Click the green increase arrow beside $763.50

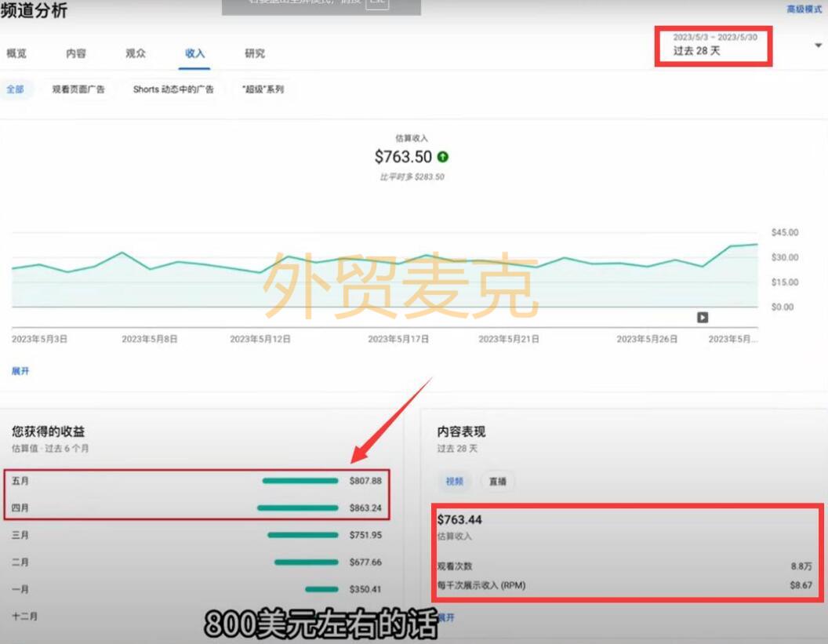445,157
